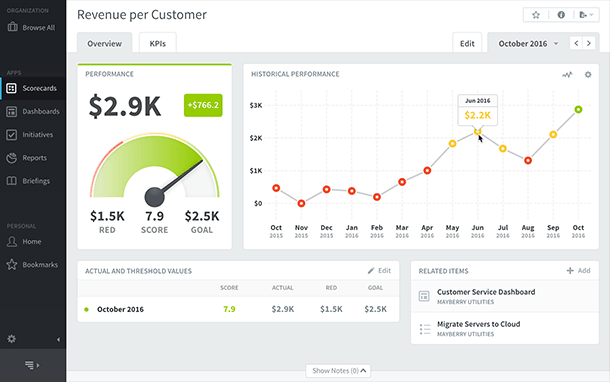Click the Revenue per Customer title
The image size is (610, 382).
142,15
